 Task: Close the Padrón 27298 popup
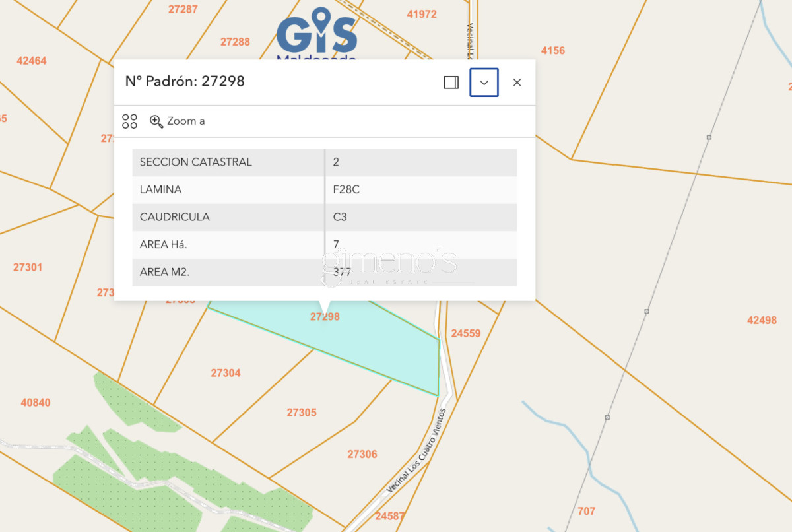click(x=517, y=83)
